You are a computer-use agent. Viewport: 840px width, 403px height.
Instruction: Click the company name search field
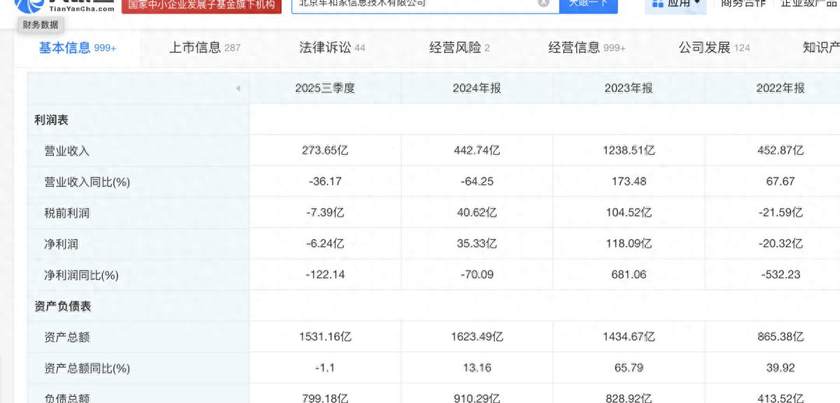(410, 4)
